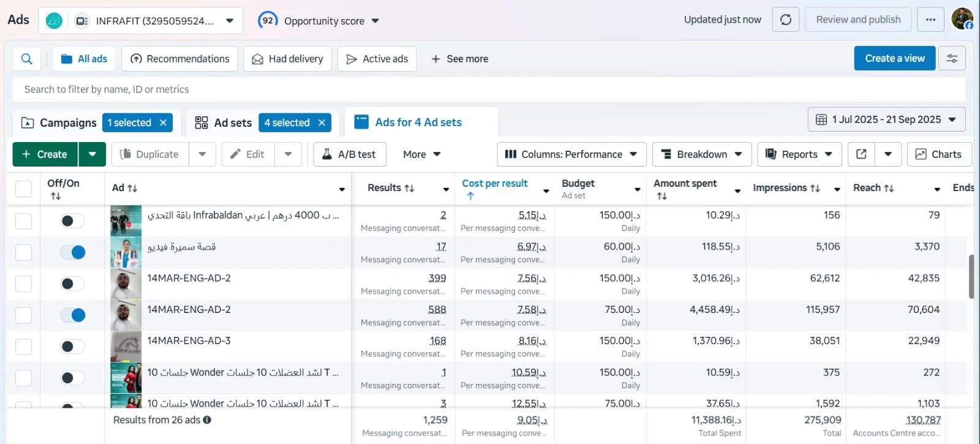Expand the date range 1 Jul–21 Sep picker

886,120
